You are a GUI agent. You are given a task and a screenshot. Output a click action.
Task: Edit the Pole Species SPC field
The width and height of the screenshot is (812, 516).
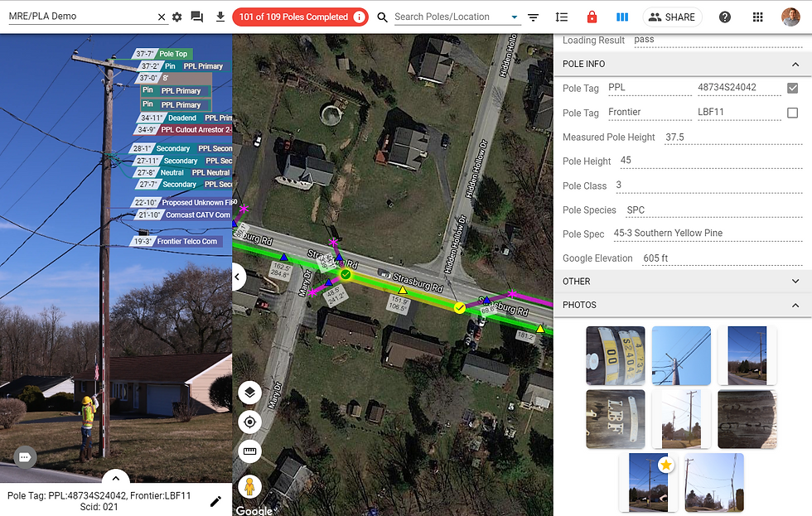point(714,210)
